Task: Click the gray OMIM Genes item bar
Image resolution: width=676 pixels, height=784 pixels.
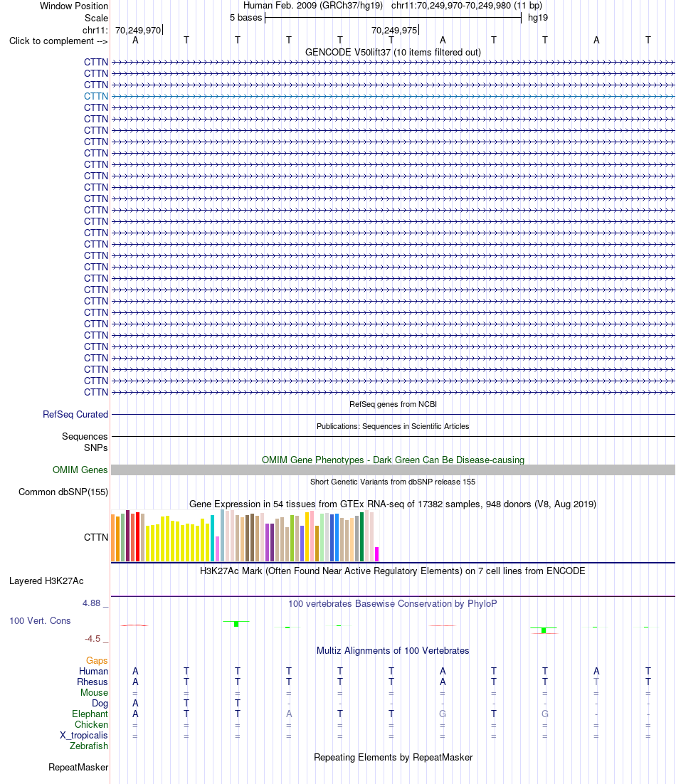Action: [393, 470]
